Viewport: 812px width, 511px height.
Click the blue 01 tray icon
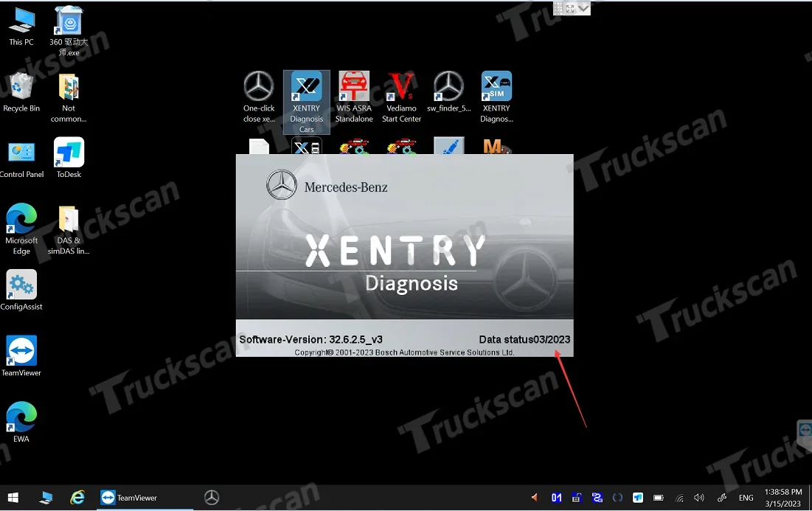[x=556, y=498]
